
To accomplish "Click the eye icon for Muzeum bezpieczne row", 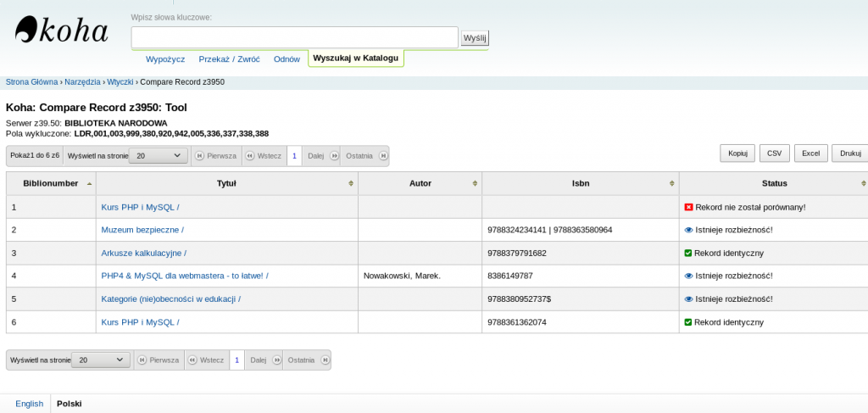I will coord(688,230).
